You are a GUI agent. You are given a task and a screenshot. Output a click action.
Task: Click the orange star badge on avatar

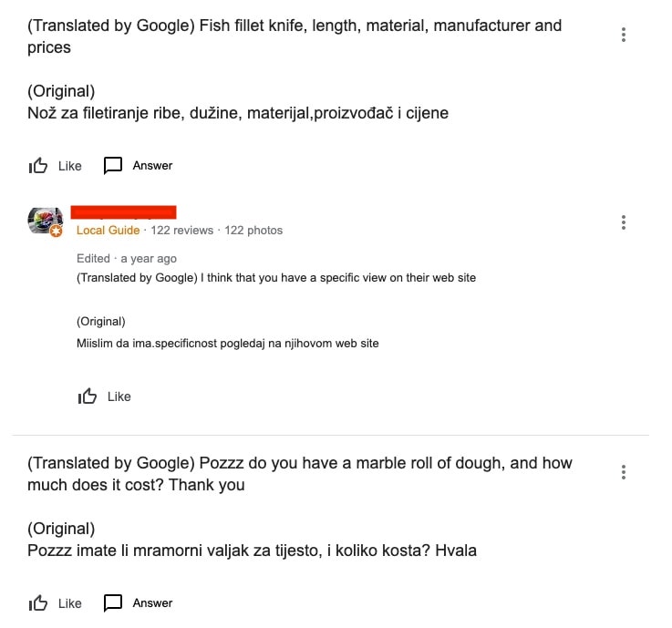(x=57, y=232)
